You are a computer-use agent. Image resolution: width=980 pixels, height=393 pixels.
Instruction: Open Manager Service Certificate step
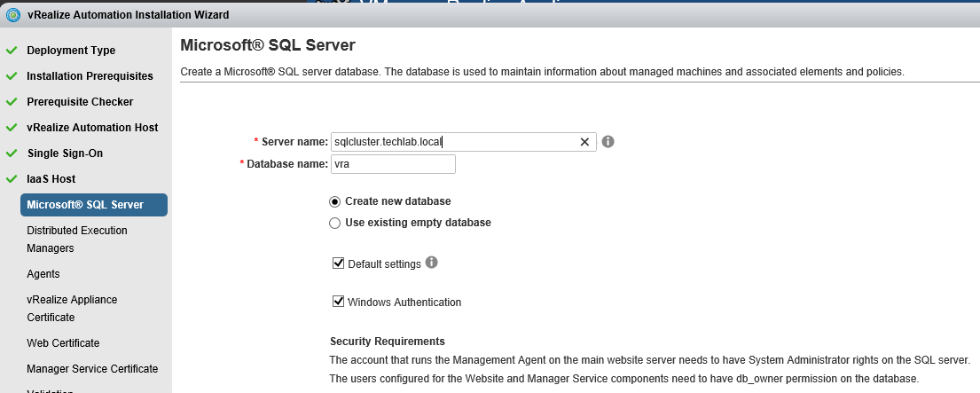tap(92, 369)
